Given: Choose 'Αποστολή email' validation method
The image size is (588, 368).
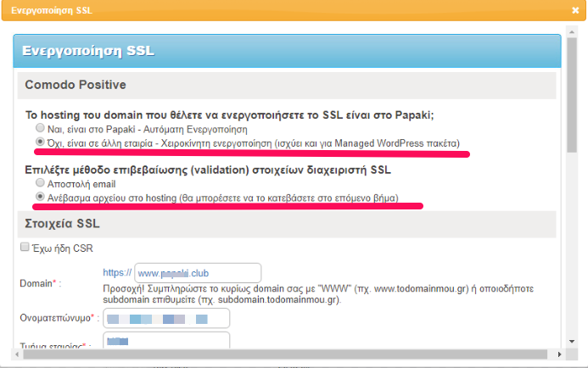Looking at the screenshot, I should point(40,183).
